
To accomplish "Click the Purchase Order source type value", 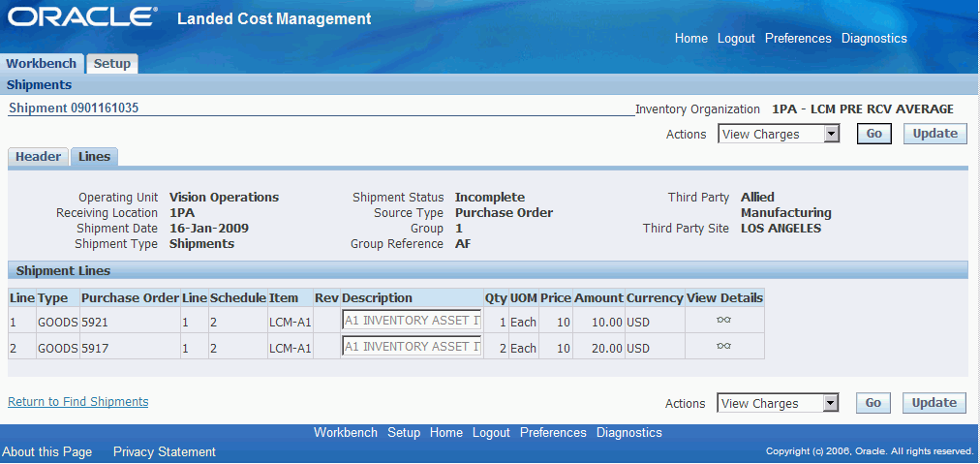I will click(x=504, y=213).
